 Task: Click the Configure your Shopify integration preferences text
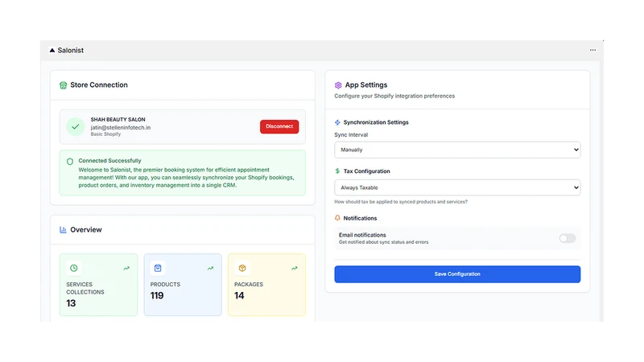coord(394,96)
